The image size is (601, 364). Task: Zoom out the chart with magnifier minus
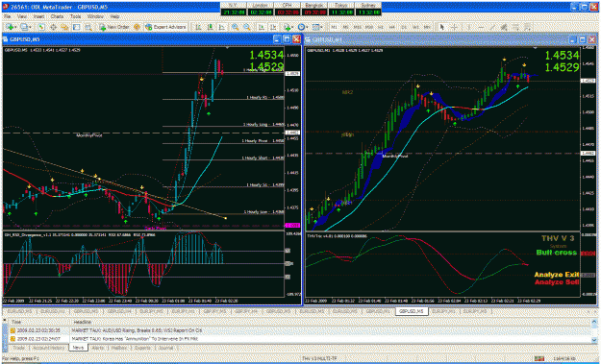247,27
